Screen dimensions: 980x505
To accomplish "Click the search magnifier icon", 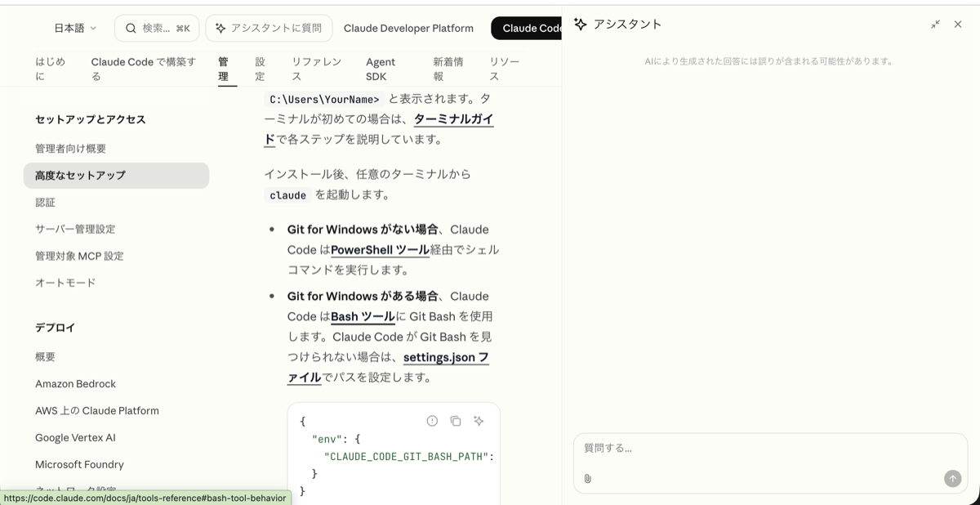I will [x=131, y=28].
